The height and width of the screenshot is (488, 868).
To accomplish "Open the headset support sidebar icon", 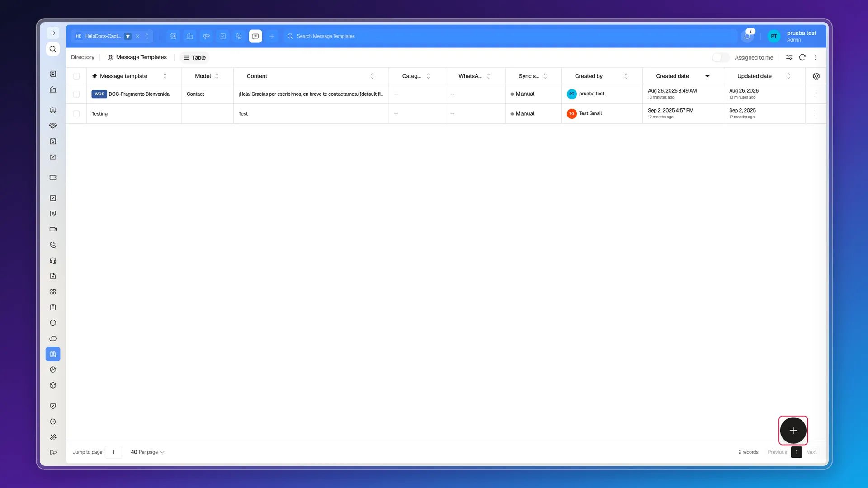I will 53,261.
